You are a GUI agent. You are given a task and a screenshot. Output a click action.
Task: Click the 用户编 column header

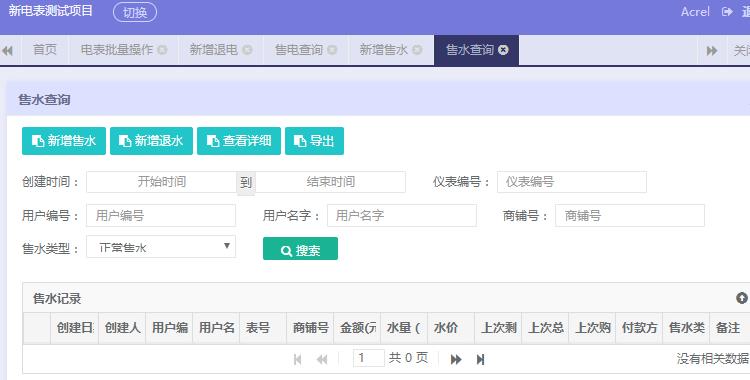point(169,328)
